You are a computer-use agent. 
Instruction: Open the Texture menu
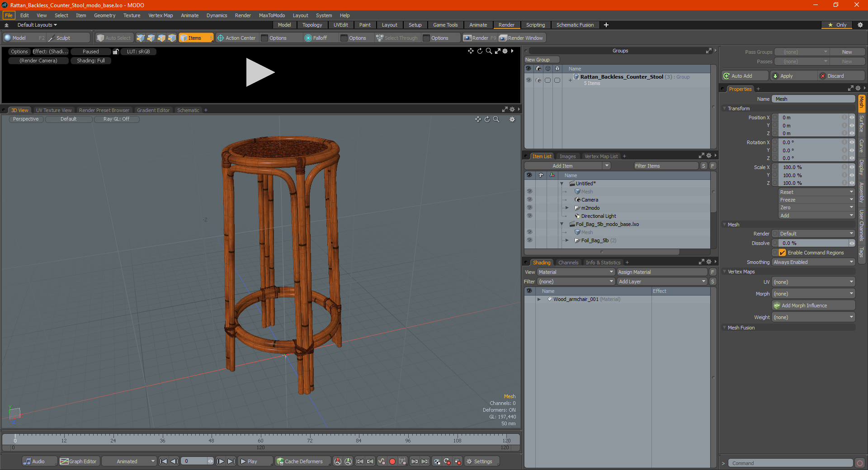click(132, 15)
